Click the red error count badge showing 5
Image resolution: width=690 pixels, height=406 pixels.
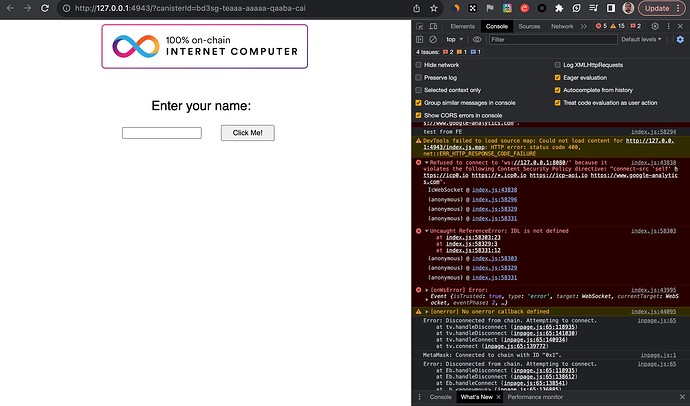(601, 26)
